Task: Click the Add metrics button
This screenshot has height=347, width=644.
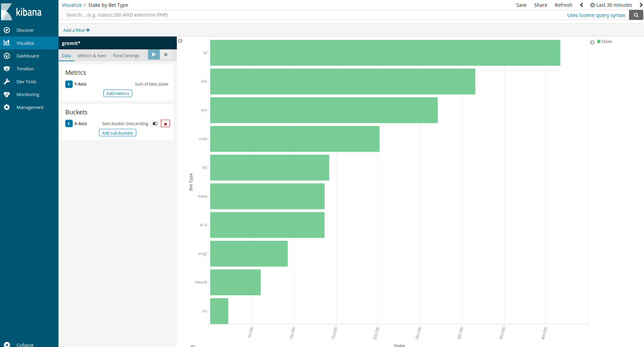Action: point(117,93)
